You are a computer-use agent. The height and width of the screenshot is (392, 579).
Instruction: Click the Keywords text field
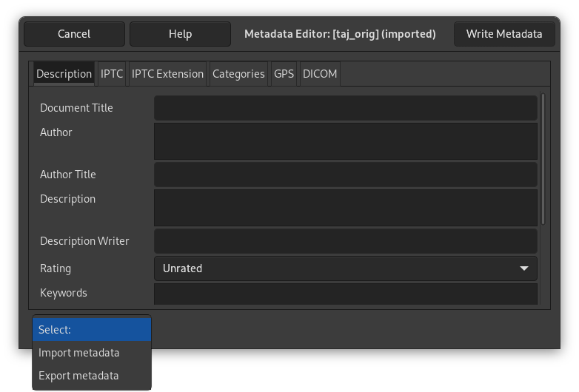pos(345,294)
